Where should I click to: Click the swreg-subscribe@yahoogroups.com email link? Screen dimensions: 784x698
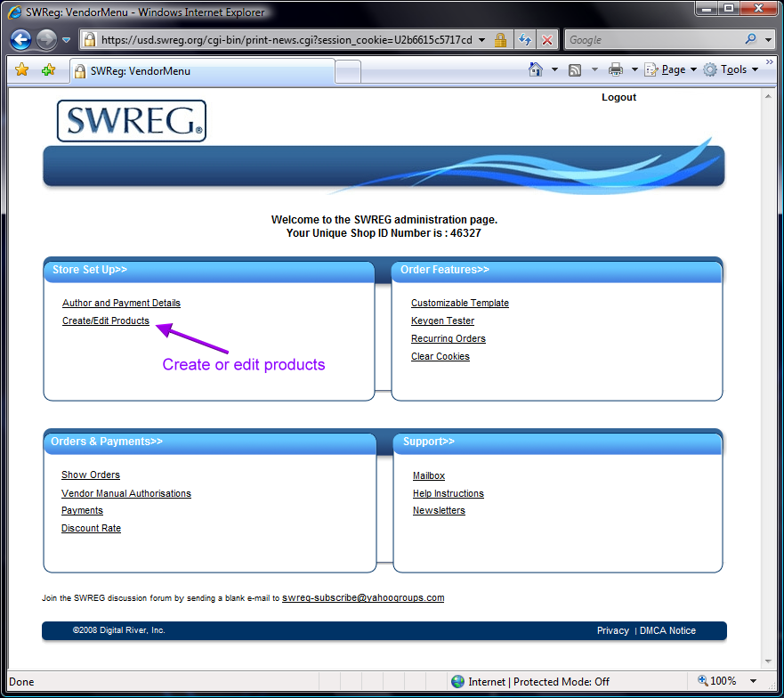coord(363,597)
